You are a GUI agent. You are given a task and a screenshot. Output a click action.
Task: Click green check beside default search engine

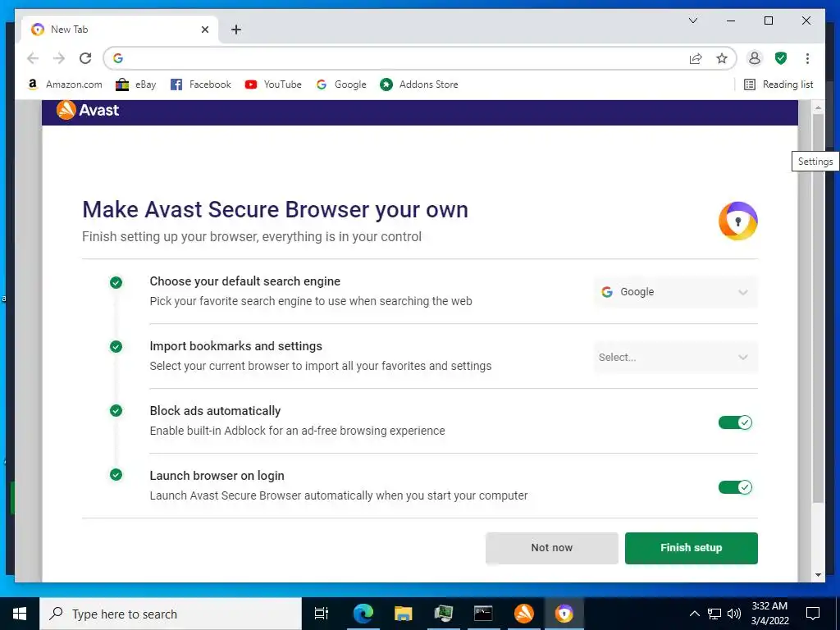[x=116, y=282]
